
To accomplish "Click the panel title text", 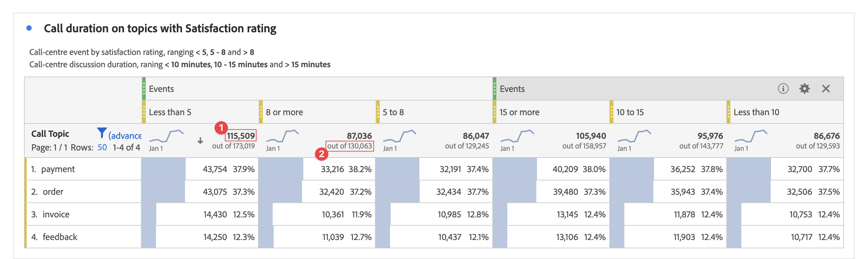I will click(x=160, y=28).
